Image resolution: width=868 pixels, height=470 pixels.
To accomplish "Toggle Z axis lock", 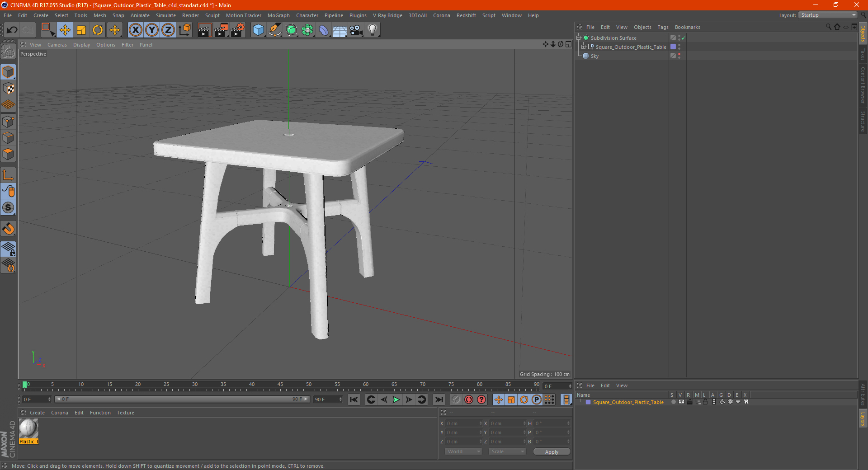I will tap(168, 30).
